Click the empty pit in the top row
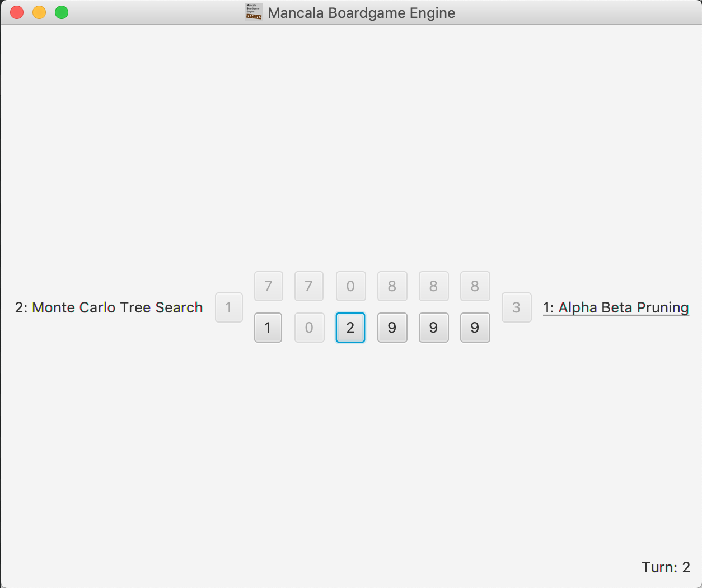Viewport: 702px width, 588px height. coord(350,286)
